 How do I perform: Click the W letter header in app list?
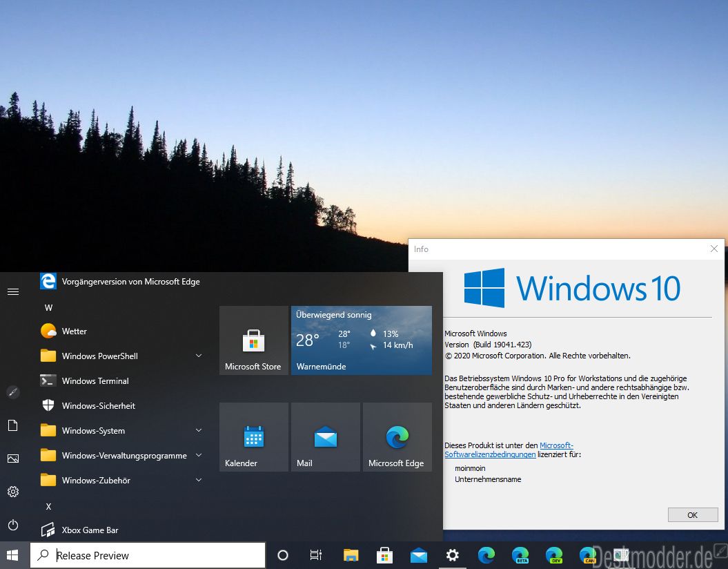[48, 307]
